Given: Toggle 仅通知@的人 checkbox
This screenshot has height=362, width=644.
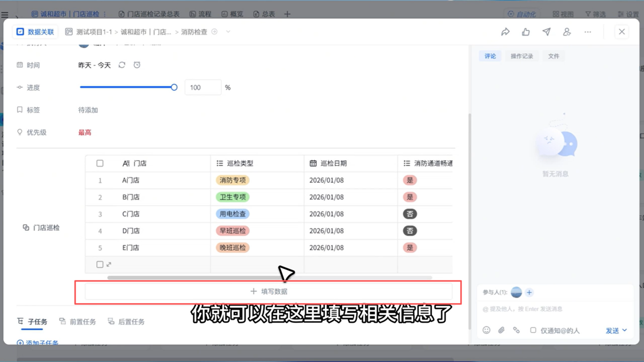Looking at the screenshot, I should tap(533, 330).
